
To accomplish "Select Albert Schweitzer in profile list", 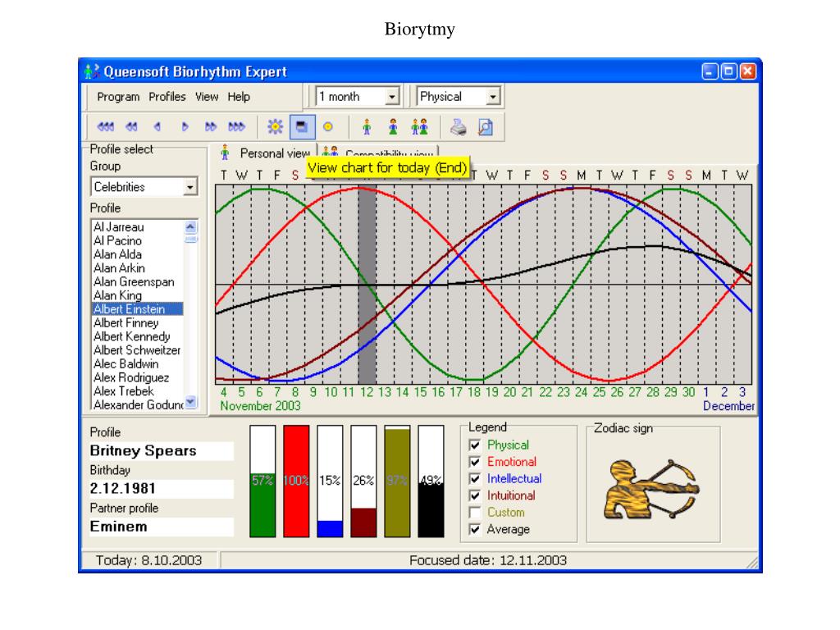I will [137, 349].
